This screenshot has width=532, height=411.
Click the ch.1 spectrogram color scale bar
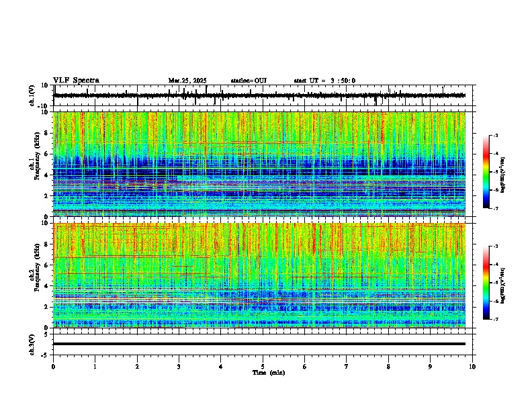click(x=486, y=171)
